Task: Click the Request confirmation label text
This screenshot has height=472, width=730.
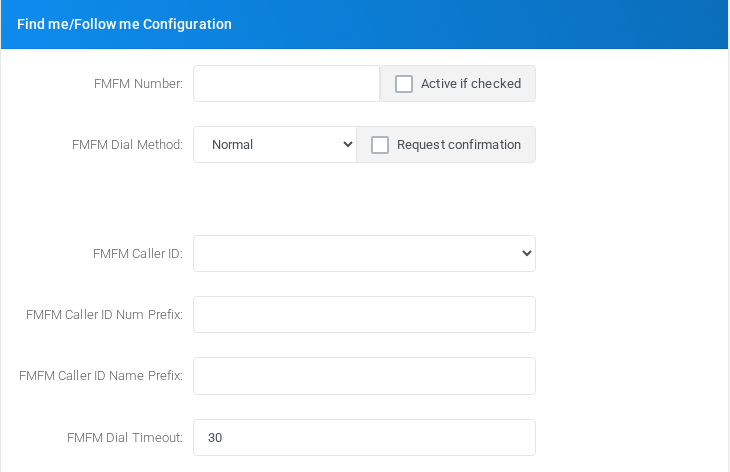Action: (459, 145)
